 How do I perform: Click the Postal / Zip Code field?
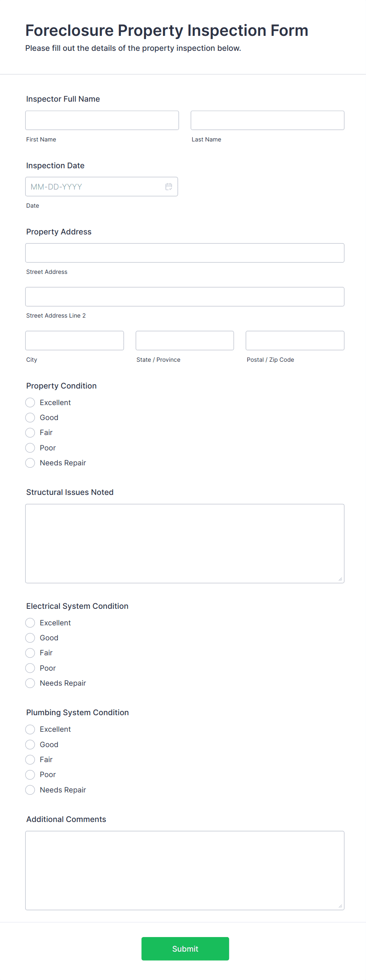(294, 340)
